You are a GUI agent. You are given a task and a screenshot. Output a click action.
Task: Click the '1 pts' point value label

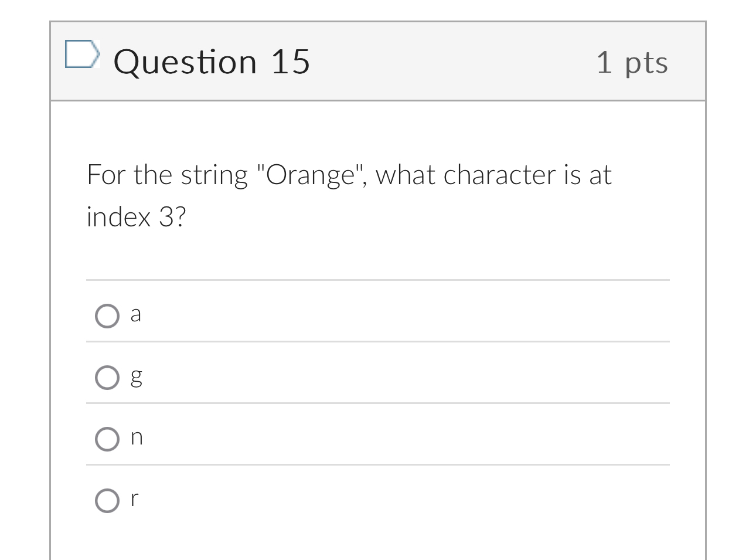click(632, 62)
